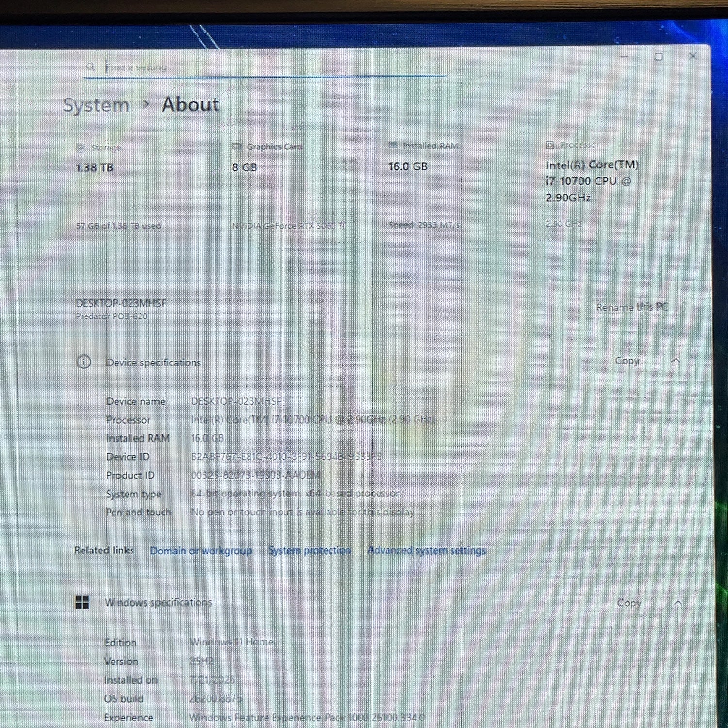The width and height of the screenshot is (728, 728).
Task: Open System protection link
Action: (x=309, y=550)
